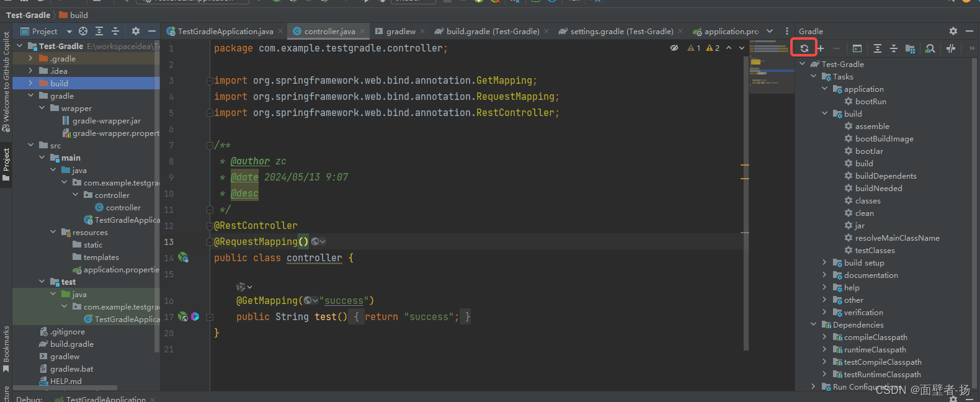Screen dimensions: 980x402
Task: Collapse the src folder in Project tree
Action: (31, 145)
